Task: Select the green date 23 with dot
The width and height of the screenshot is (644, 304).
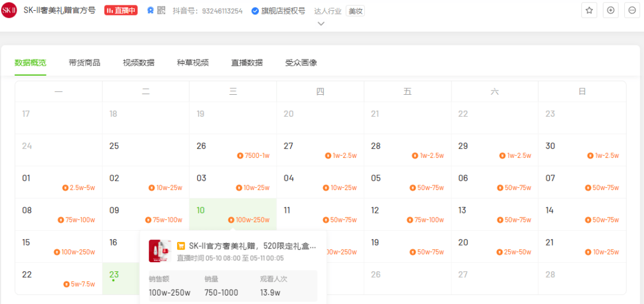Action: pyautogui.click(x=114, y=274)
